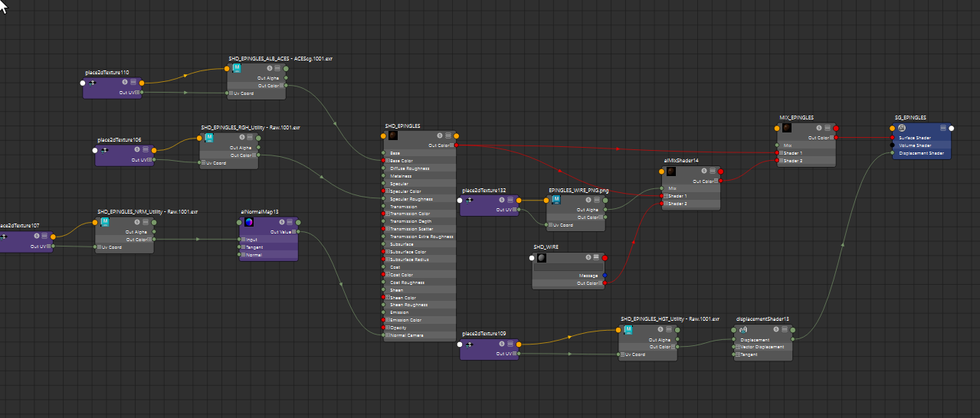Click the SHD_WIRE grey sphere swatch icon
The width and height of the screenshot is (980, 418).
[542, 258]
